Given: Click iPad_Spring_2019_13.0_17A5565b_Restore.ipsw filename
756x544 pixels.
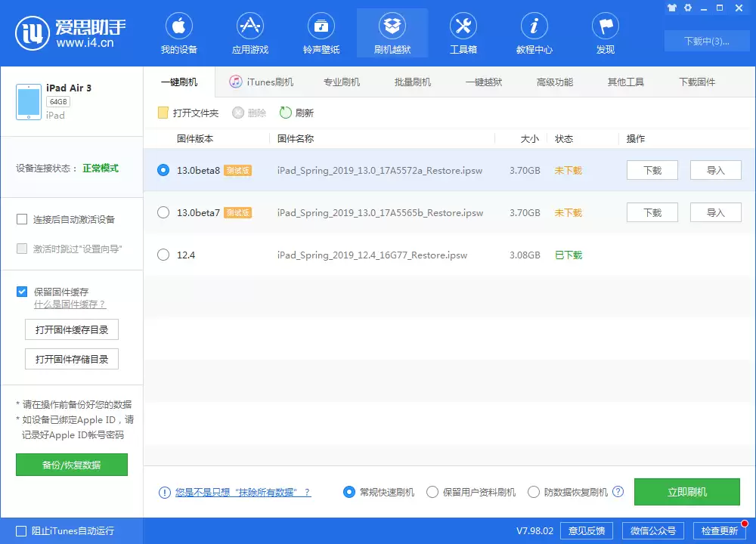Looking at the screenshot, I should click(x=380, y=212).
